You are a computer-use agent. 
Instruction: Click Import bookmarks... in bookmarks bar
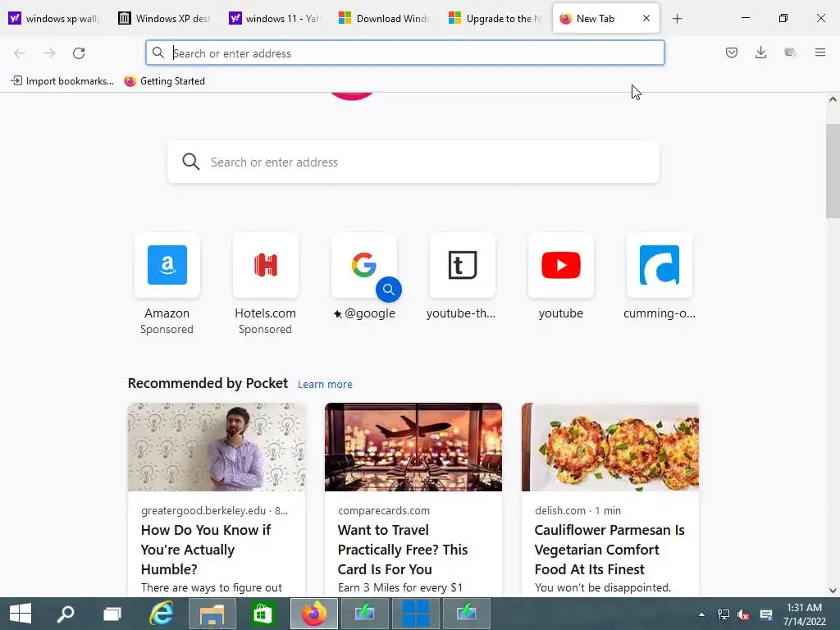62,81
